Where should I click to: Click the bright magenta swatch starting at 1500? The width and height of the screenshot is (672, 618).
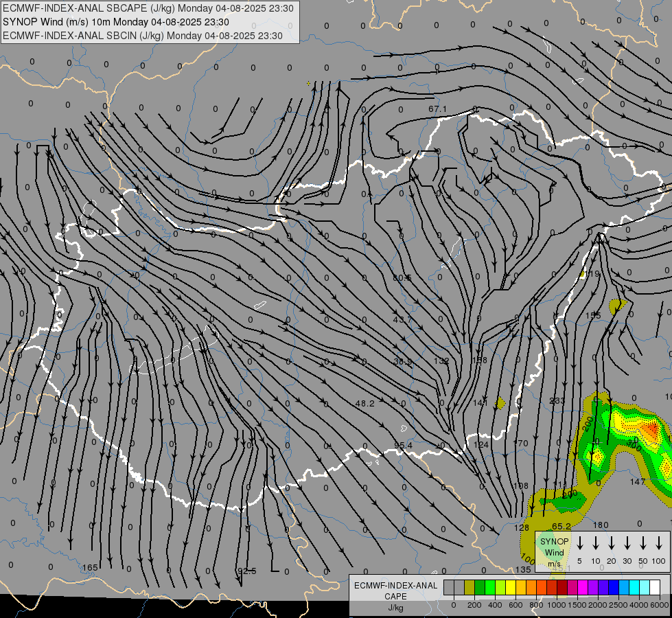583,587
